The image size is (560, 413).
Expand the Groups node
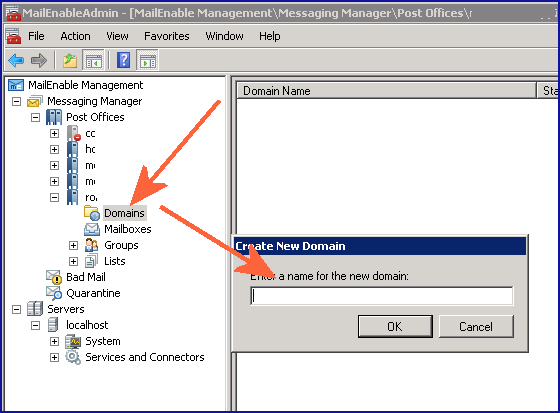coord(73,245)
